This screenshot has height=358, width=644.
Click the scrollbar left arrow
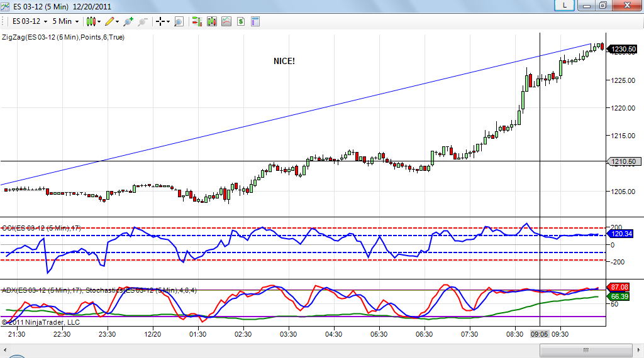coord(5,350)
